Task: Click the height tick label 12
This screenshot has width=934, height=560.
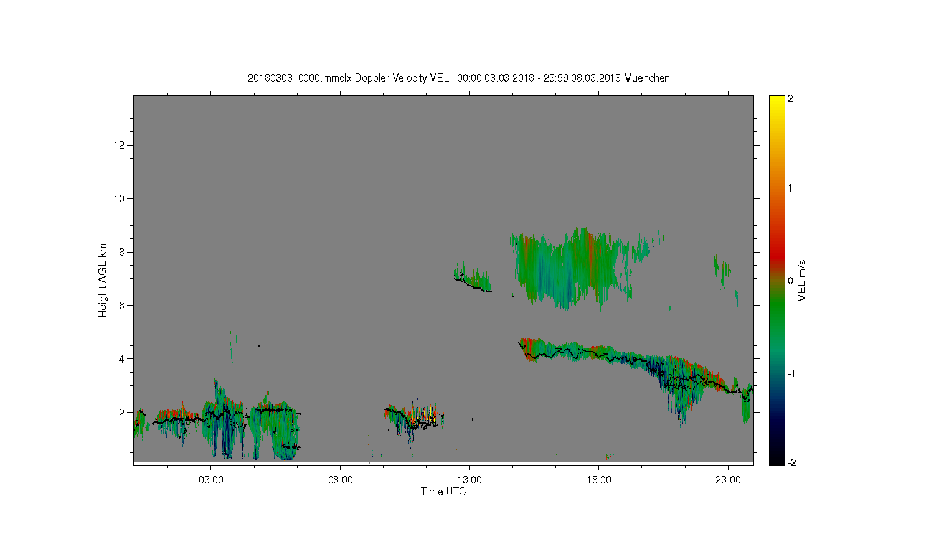Action: coord(120,145)
